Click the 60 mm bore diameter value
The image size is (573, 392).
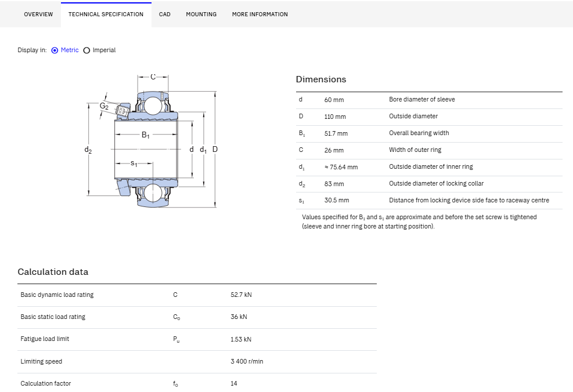[x=334, y=100]
